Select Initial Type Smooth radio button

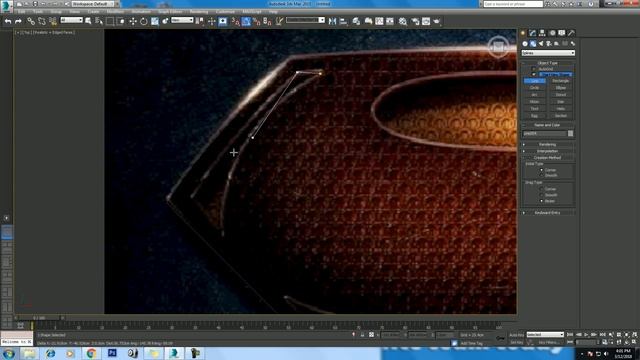542,176
